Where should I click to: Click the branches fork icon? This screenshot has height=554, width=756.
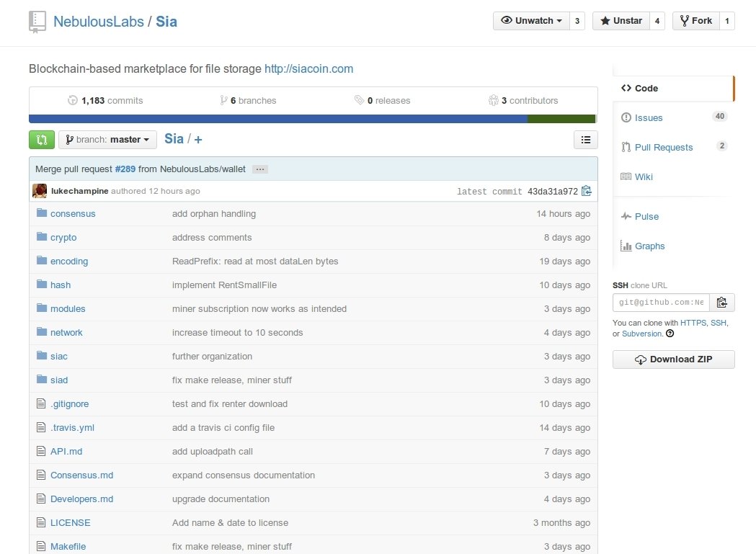(223, 100)
